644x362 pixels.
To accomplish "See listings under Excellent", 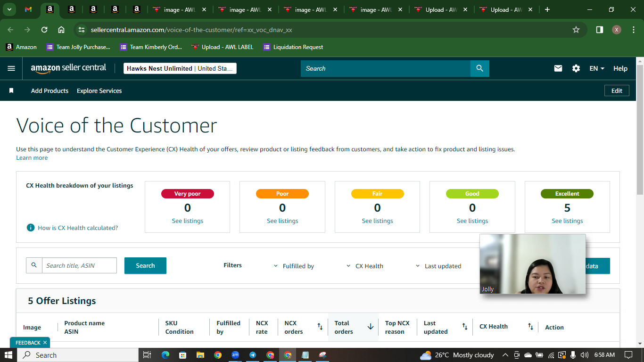I will click(567, 221).
